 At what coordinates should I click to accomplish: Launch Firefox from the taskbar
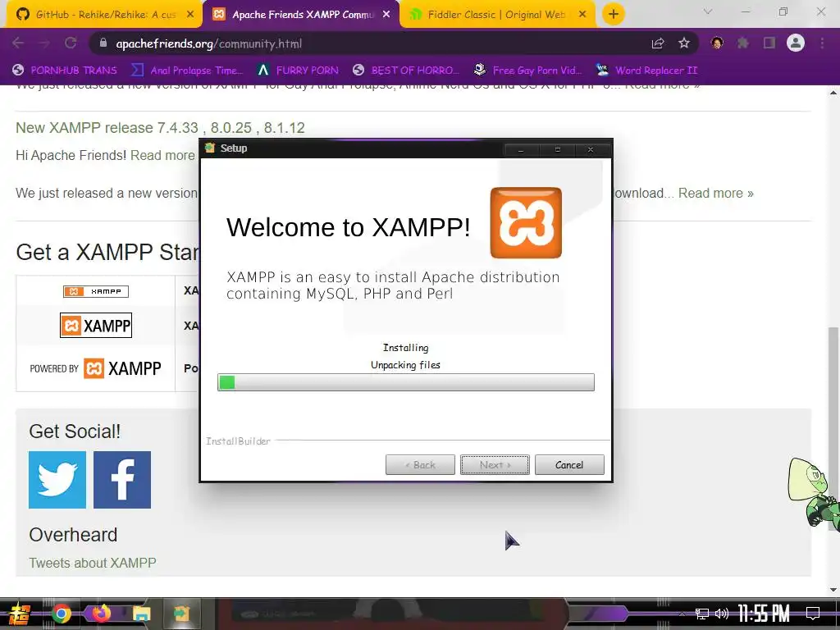[x=101, y=614]
